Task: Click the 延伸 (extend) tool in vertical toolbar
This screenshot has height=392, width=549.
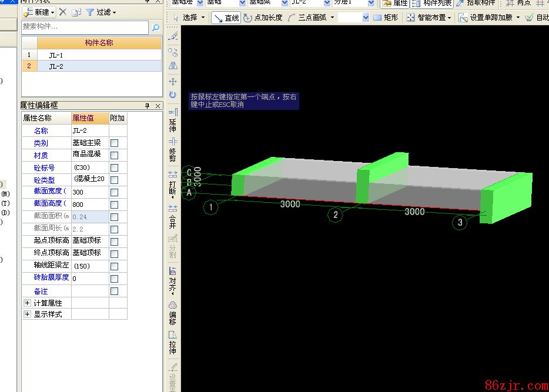Action: pyautogui.click(x=173, y=120)
